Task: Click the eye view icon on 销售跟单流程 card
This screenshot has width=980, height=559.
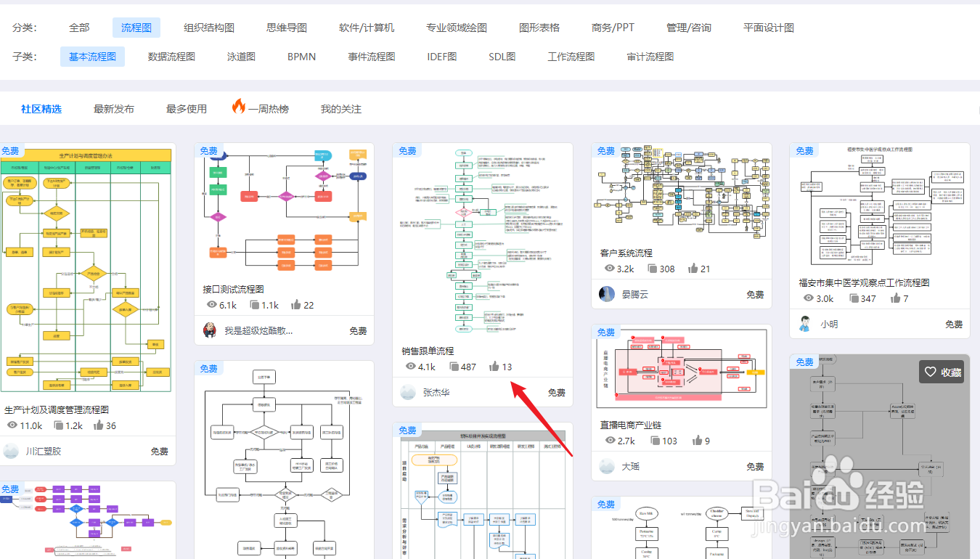Action: point(411,366)
